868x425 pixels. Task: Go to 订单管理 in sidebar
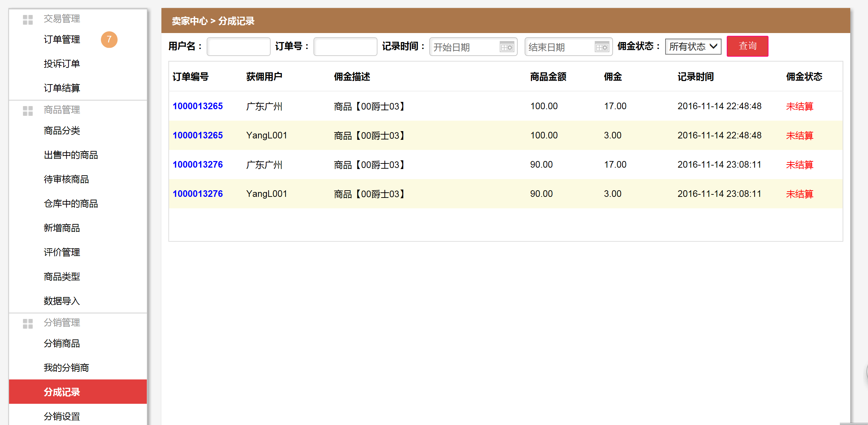tap(62, 40)
